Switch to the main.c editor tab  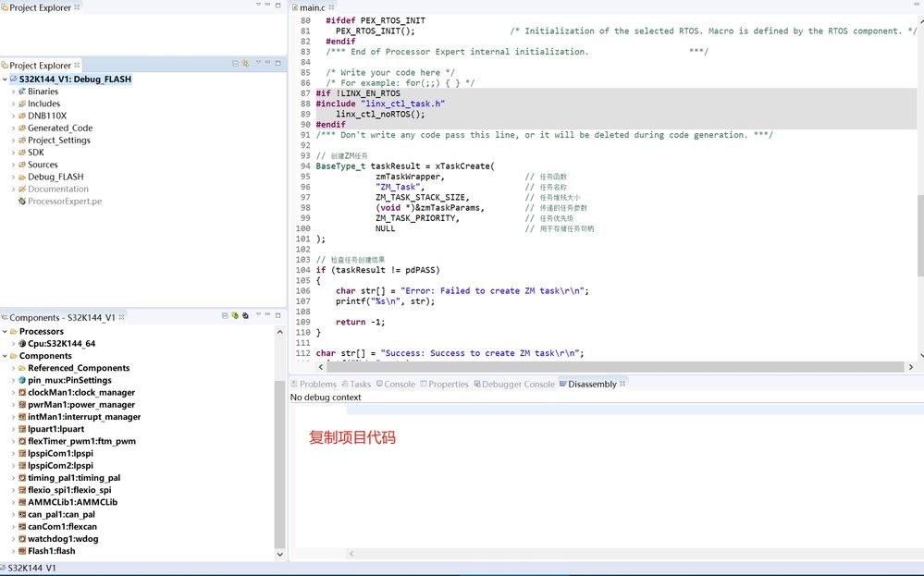tap(313, 7)
